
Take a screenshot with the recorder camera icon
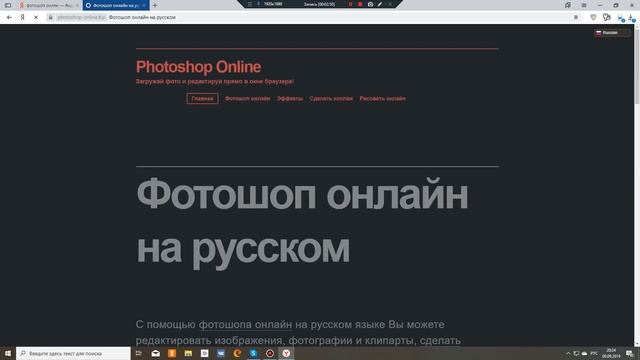point(370,4)
